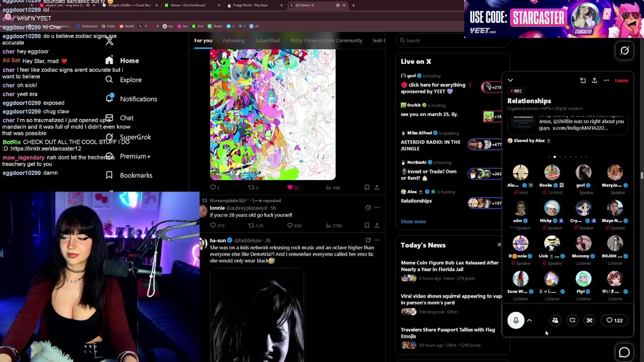The height and width of the screenshot is (362, 644).
Task: Open more options on lonnie's post
Action: pos(376,208)
